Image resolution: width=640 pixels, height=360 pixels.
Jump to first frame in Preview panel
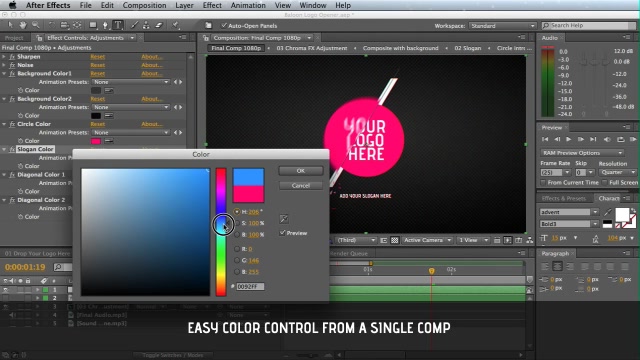[x=545, y=139]
